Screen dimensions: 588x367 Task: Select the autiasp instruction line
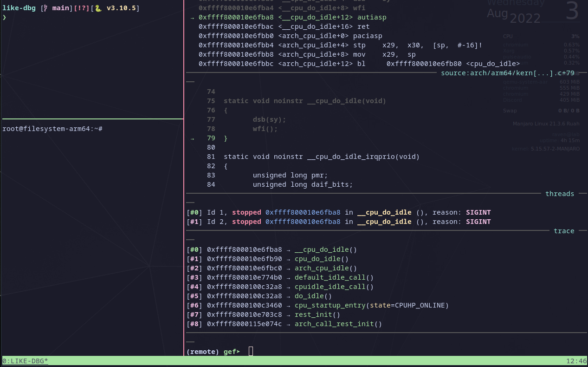[x=292, y=17]
